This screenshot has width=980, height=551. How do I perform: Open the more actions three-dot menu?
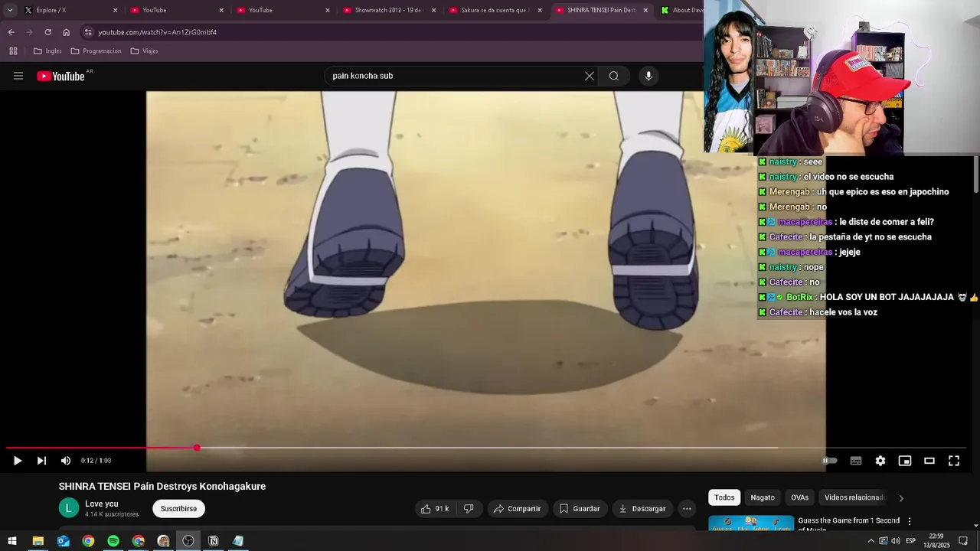click(x=687, y=509)
